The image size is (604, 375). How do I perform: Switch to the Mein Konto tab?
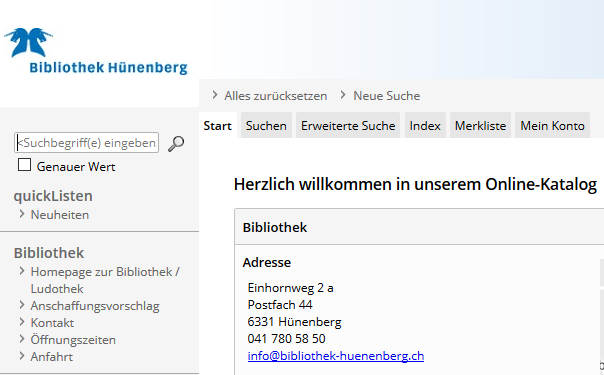tap(552, 126)
